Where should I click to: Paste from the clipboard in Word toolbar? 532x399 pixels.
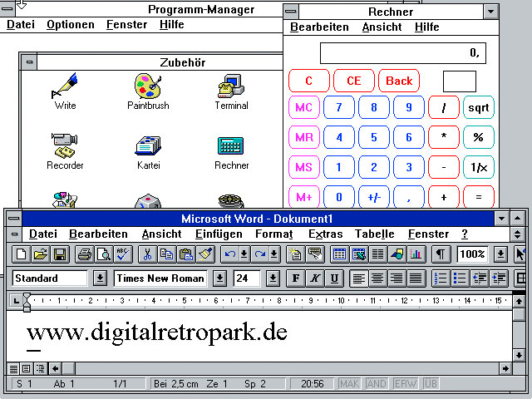[x=186, y=254]
